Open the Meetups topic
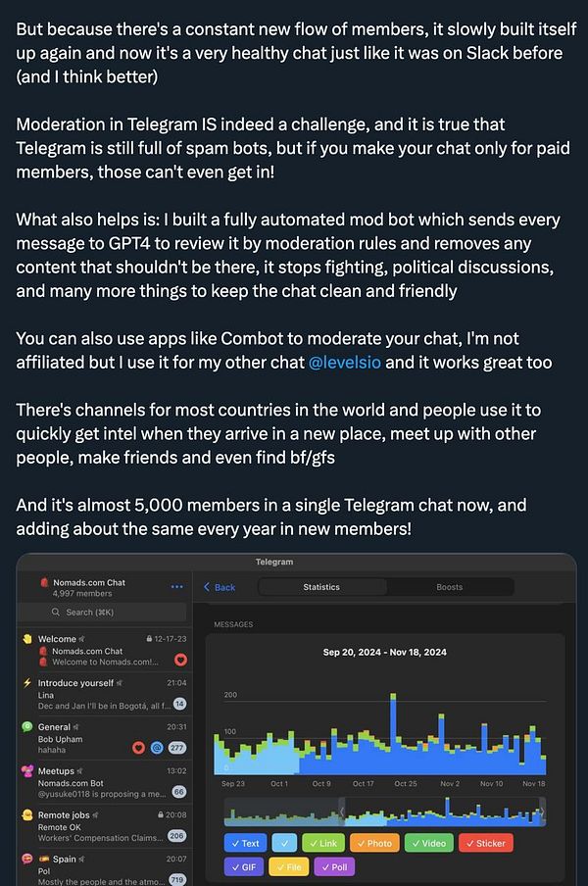This screenshot has width=588, height=886. [x=105, y=781]
